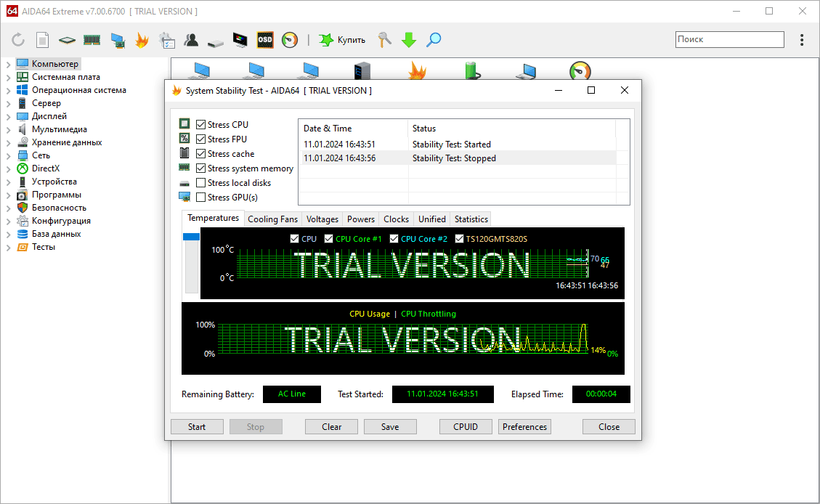Click the disk benchmark drive icon
The image size is (820, 504).
click(216, 42)
